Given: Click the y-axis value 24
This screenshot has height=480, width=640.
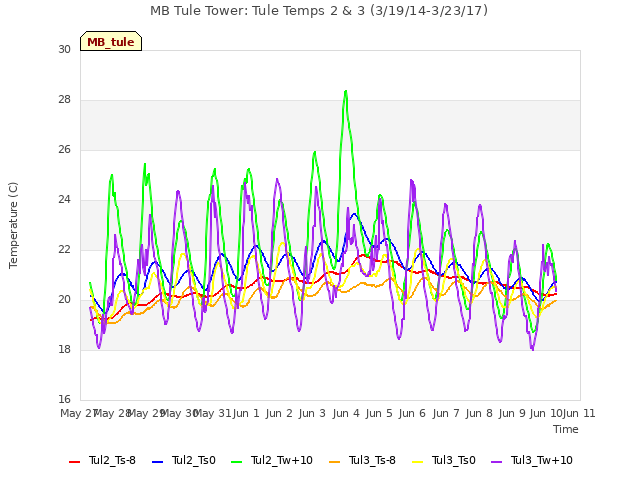Looking at the screenshot, I should [x=64, y=200].
